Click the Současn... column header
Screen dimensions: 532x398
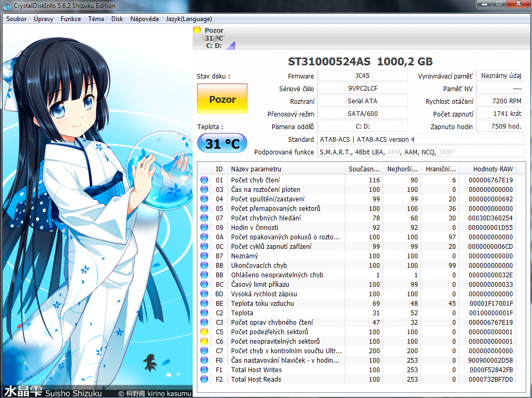364,169
